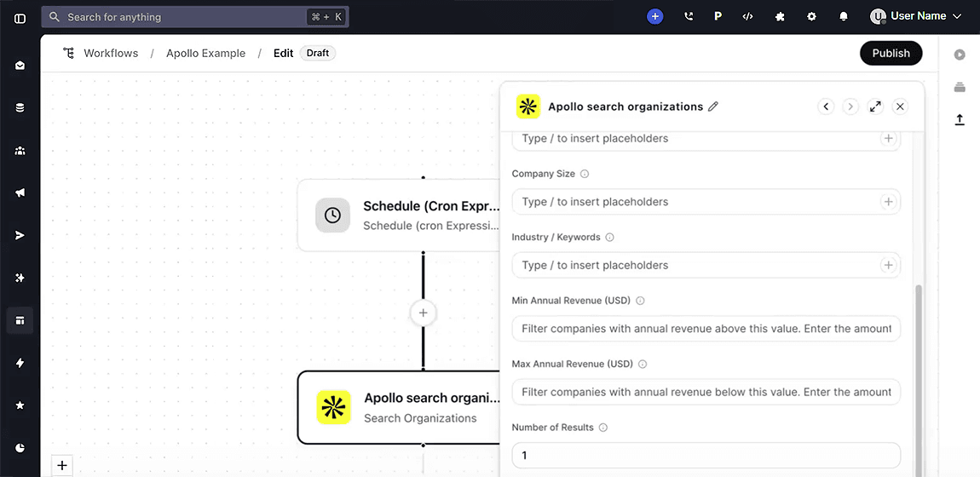This screenshot has width=980, height=477.
Task: Focus the Number of Results input
Action: 706,456
